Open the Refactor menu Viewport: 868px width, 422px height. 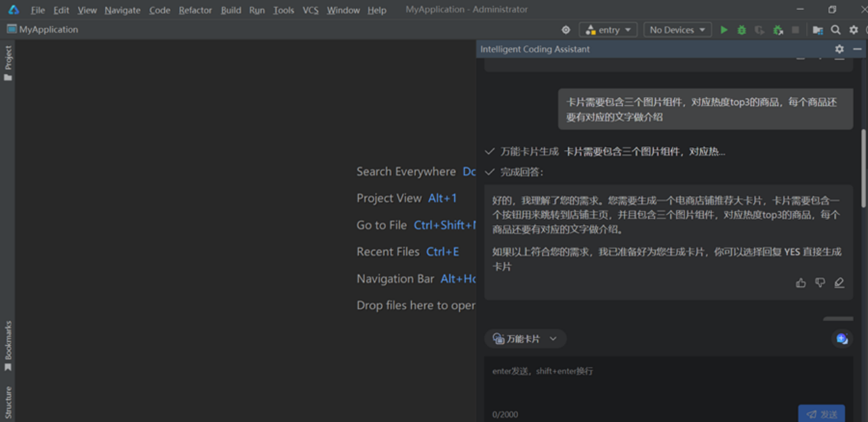(195, 10)
